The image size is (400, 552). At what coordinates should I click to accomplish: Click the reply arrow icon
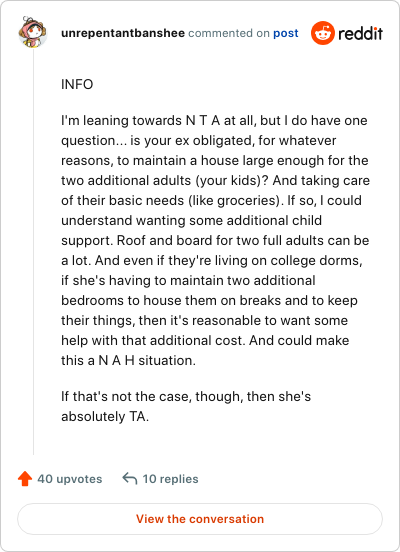pos(130,479)
